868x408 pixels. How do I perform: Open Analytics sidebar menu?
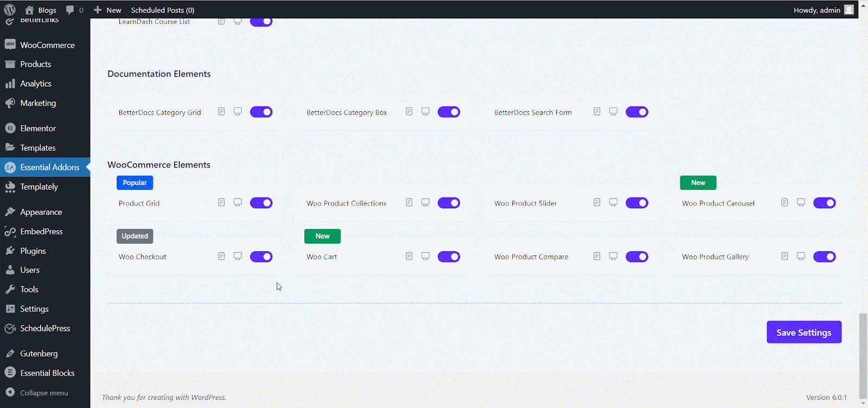tap(45, 84)
